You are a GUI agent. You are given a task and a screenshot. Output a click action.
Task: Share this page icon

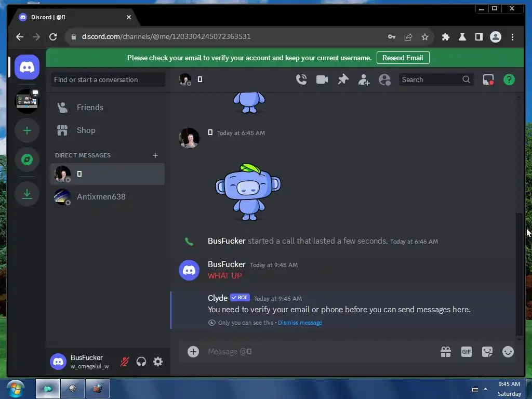pos(408,37)
